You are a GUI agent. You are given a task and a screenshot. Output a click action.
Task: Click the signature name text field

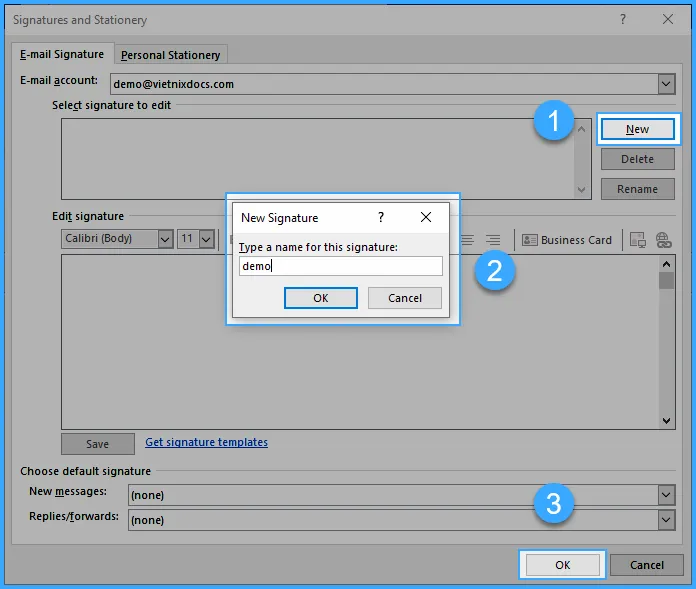[x=340, y=266]
